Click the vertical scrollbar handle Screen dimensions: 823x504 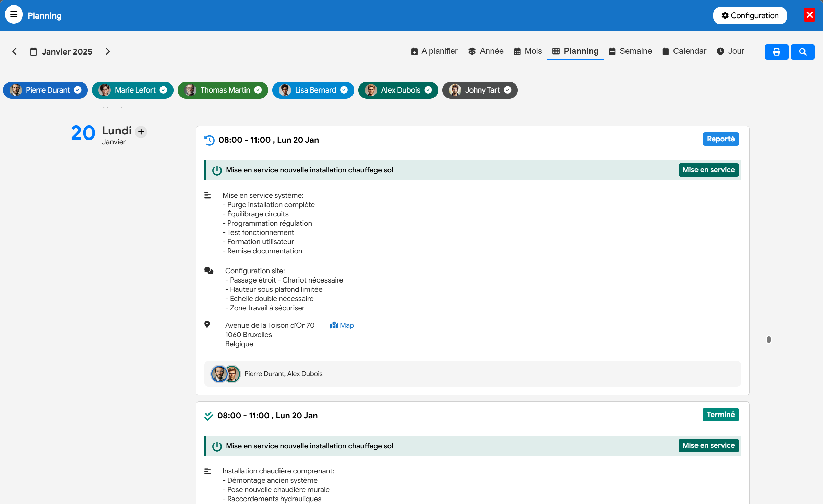[x=769, y=339]
